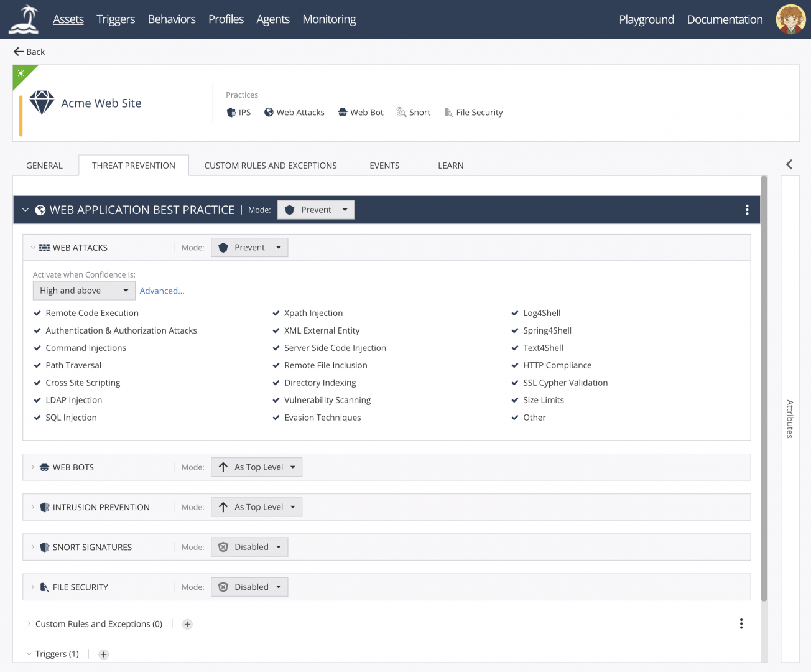Toggle Remote File Inclusion check
Image resolution: width=811 pixels, height=672 pixels.
(x=276, y=365)
